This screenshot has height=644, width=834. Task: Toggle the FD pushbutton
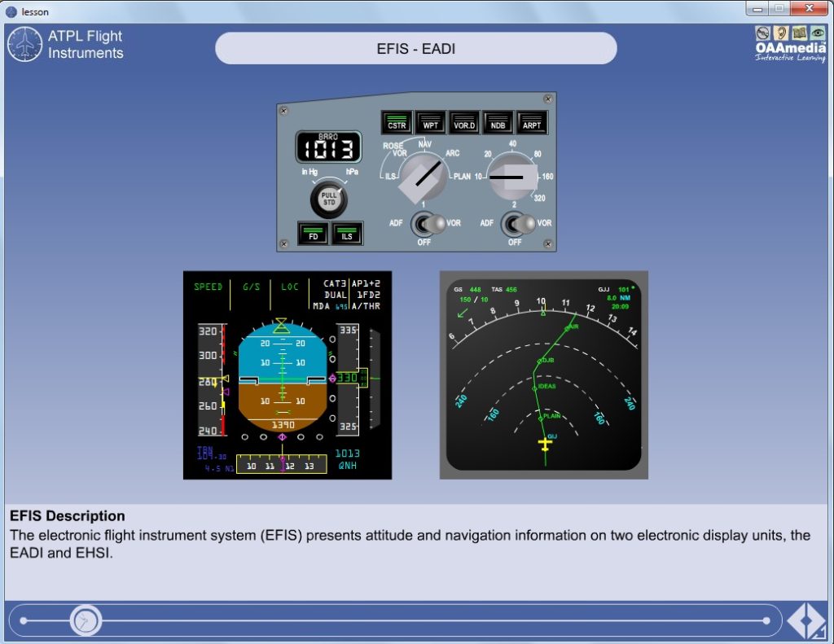(x=314, y=234)
